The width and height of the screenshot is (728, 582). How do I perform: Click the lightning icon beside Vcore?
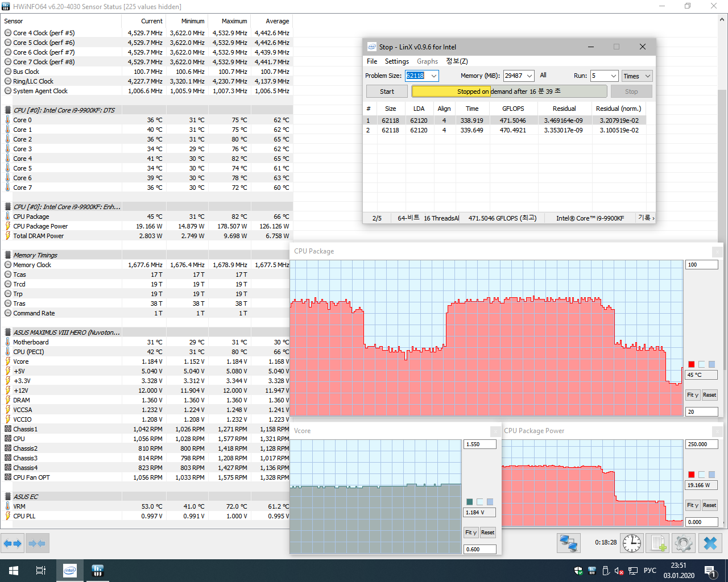pyautogui.click(x=8, y=361)
